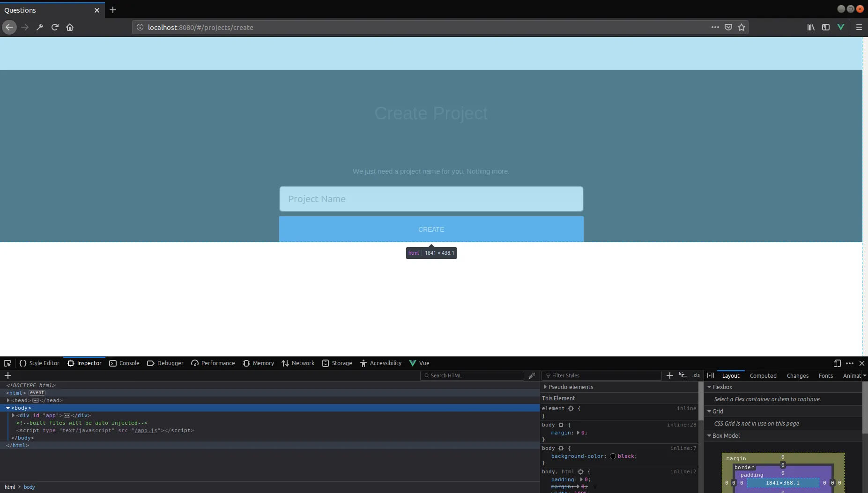Open the Vue devtools panel
The height and width of the screenshot is (493, 868).
click(419, 363)
